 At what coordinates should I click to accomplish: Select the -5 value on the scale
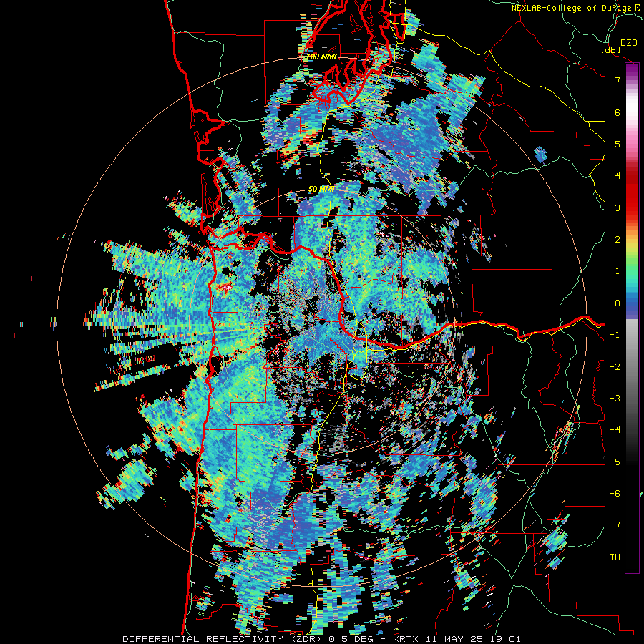615,462
